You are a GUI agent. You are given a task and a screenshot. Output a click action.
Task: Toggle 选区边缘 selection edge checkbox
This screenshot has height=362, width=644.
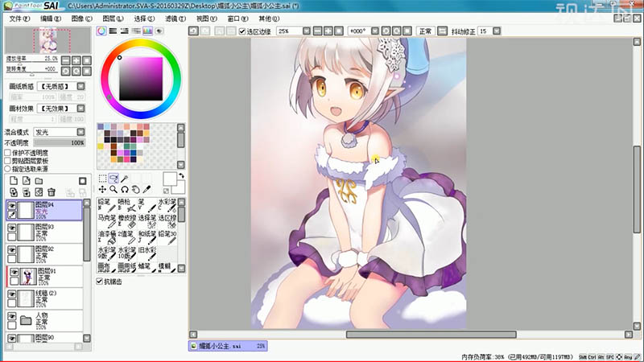pos(242,31)
